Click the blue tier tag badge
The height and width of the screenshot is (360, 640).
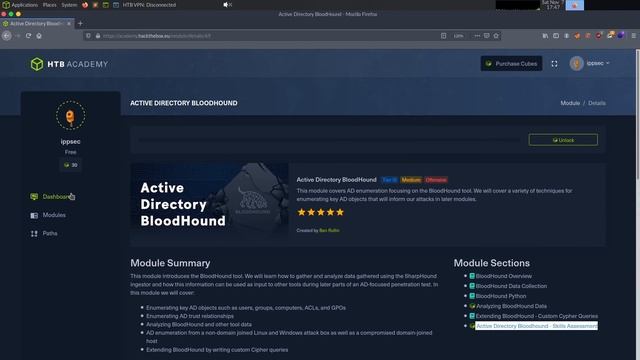[389, 180]
